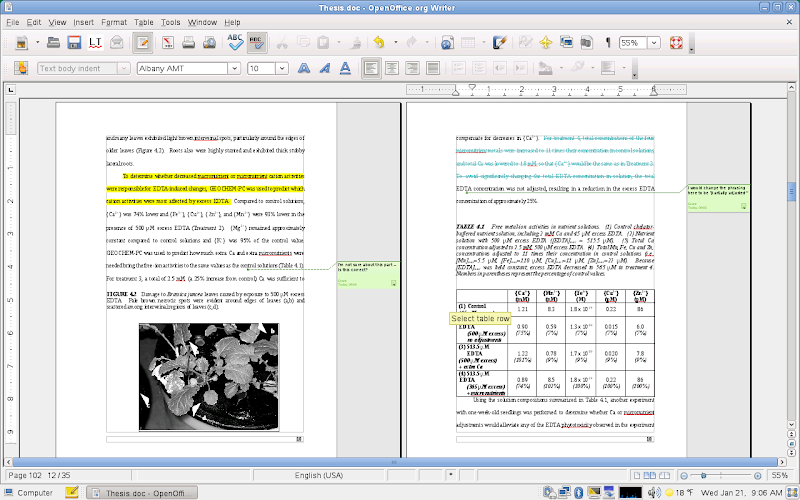Open Page Preview icon

[209, 43]
